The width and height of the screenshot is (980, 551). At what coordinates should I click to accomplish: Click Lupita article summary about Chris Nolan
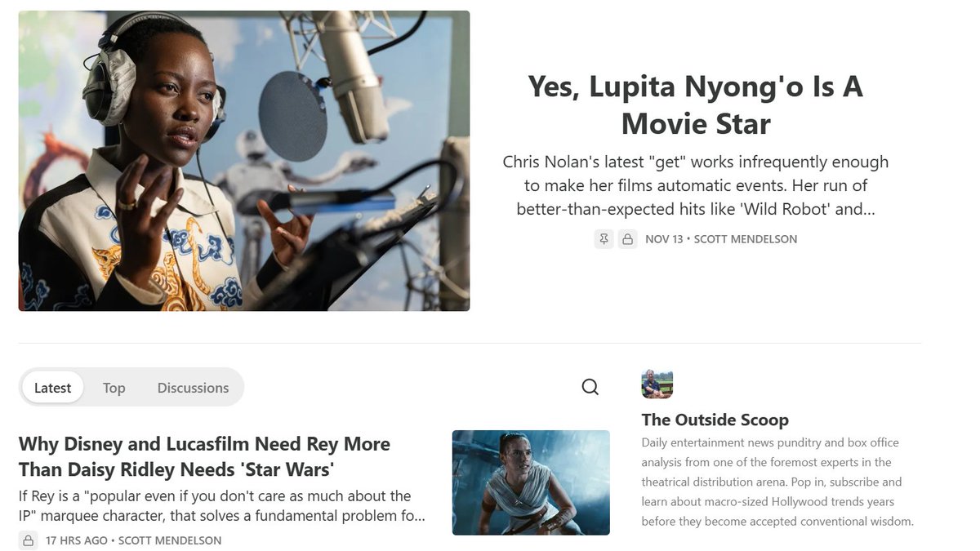tap(696, 185)
